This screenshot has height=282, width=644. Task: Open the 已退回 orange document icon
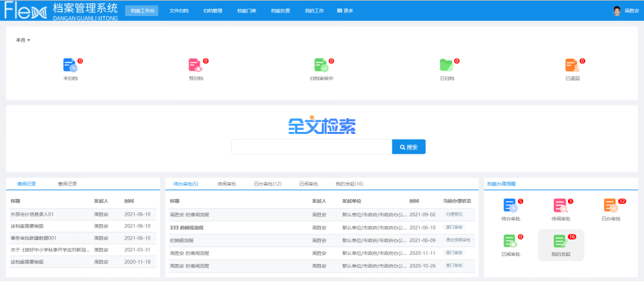pos(572,66)
